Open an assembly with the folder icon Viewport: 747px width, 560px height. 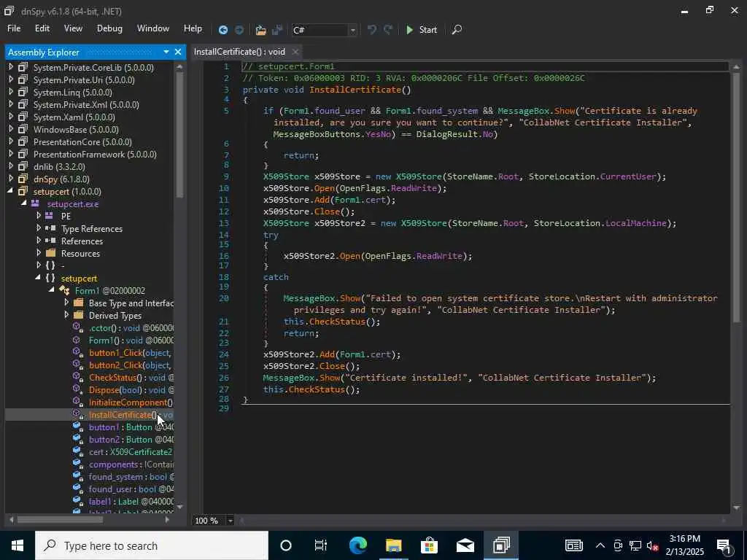point(260,30)
